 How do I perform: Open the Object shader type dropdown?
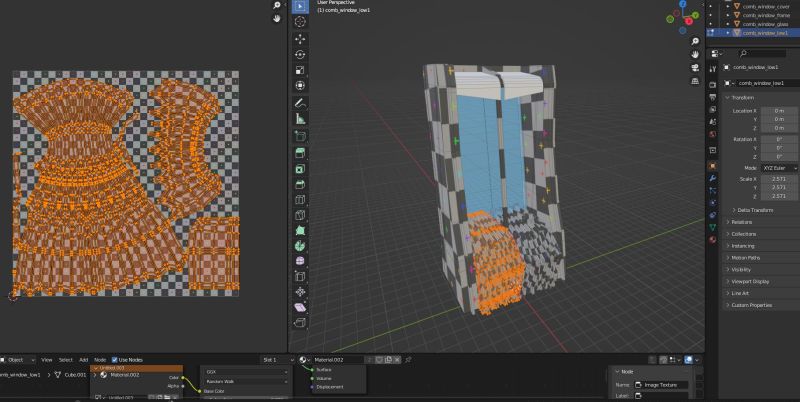18,360
